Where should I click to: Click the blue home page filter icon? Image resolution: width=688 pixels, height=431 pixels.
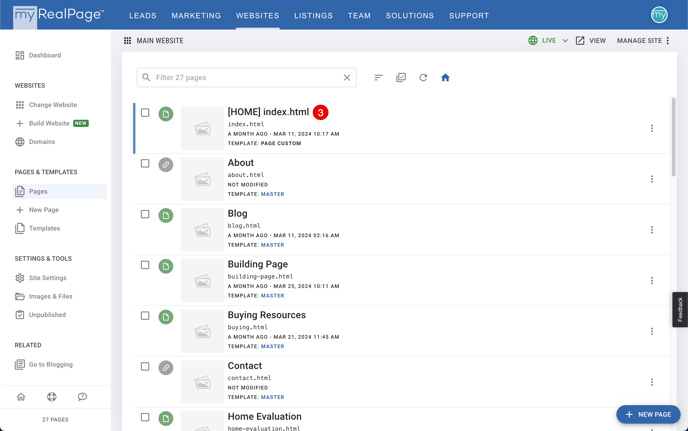click(x=445, y=78)
